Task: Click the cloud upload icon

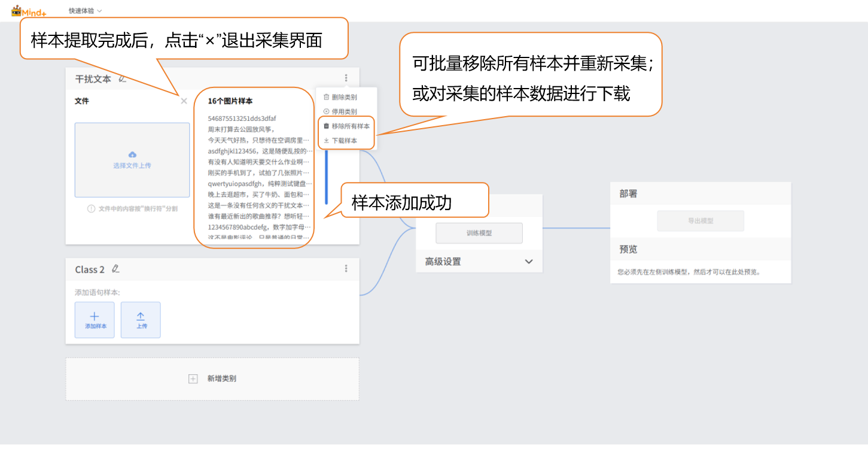Action: 132,154
